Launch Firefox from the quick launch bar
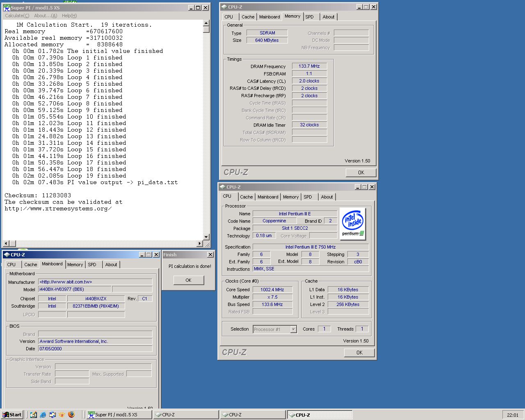525x420 pixels. 71,415
